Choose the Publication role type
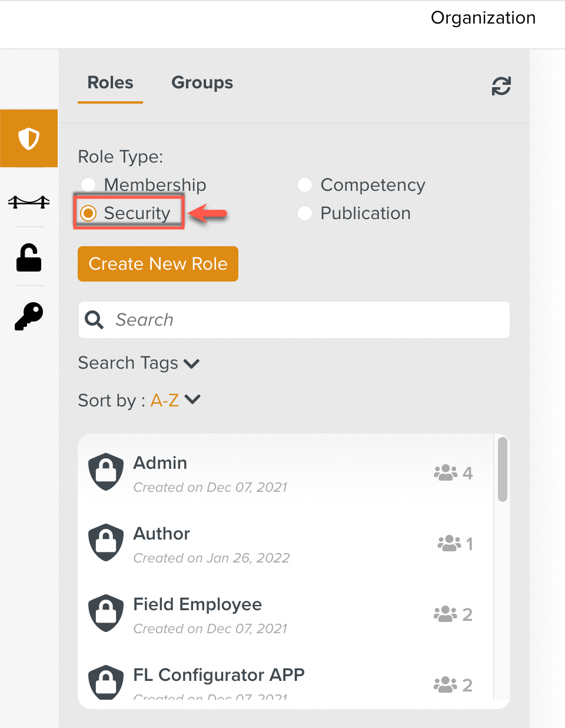 tap(305, 213)
